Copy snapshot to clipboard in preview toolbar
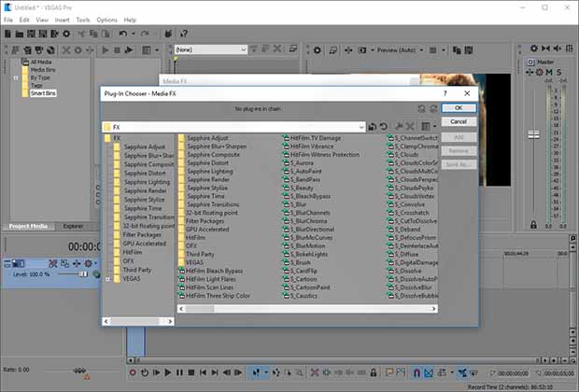 point(457,49)
